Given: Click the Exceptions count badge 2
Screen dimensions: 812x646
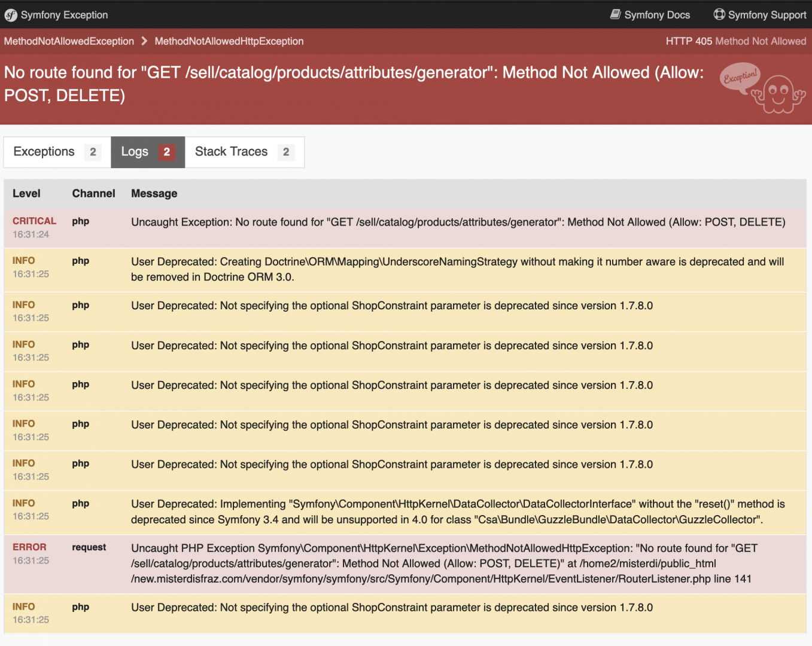Looking at the screenshot, I should (x=93, y=152).
